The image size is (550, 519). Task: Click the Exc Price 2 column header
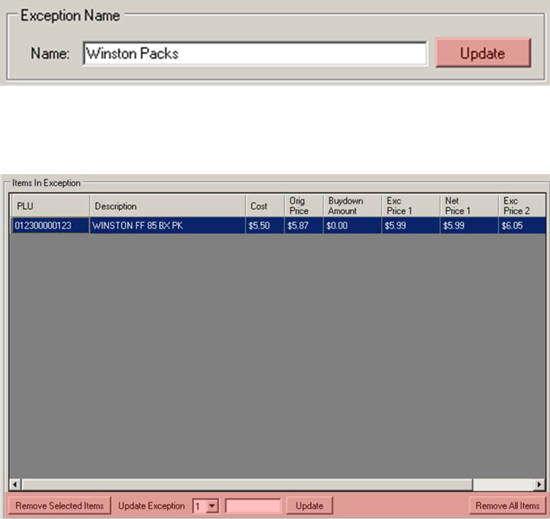point(522,206)
